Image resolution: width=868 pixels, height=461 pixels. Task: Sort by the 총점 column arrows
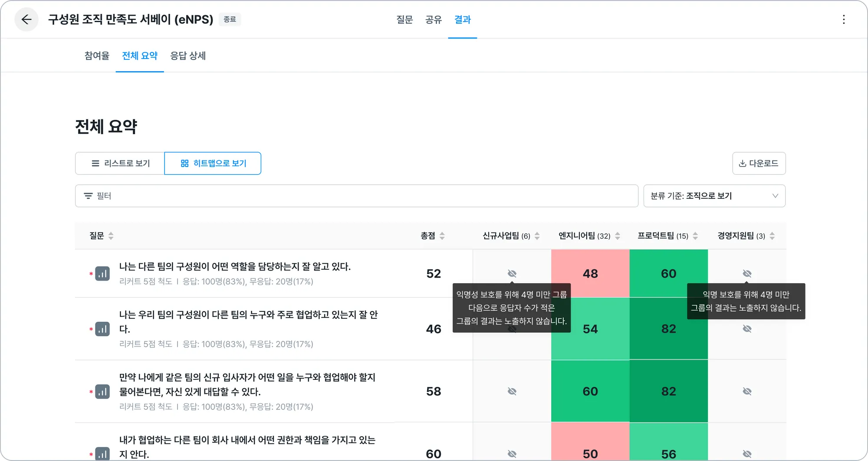pos(442,236)
